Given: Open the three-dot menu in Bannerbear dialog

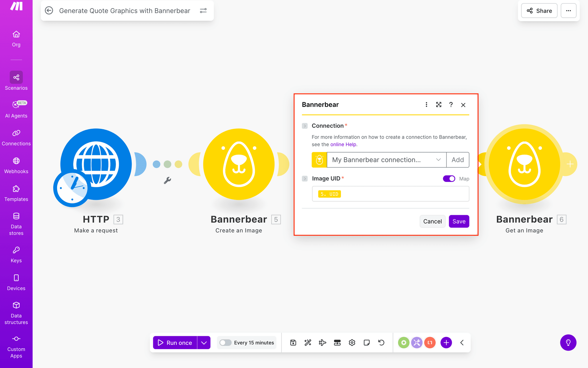Looking at the screenshot, I should click(426, 105).
